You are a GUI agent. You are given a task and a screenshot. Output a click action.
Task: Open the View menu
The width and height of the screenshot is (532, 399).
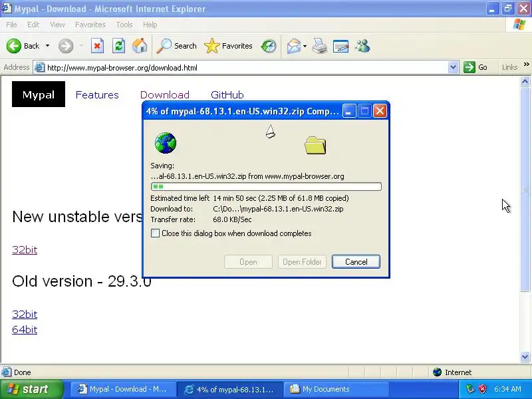tap(57, 25)
